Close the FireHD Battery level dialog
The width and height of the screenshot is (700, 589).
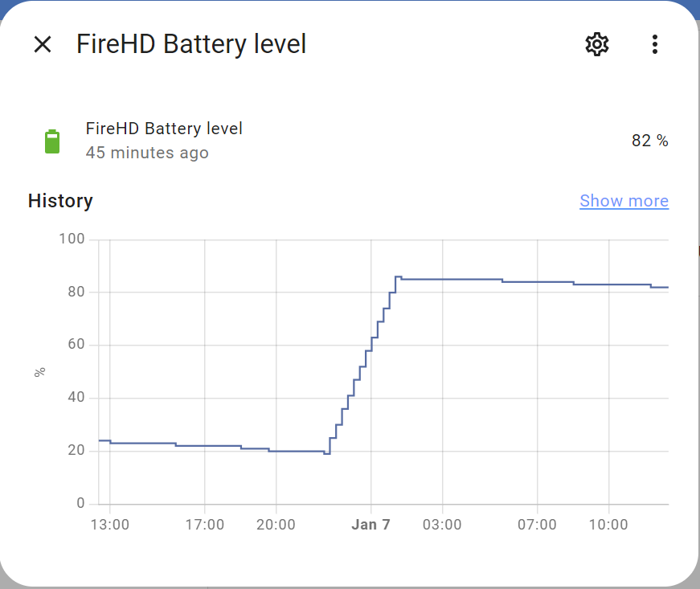pyautogui.click(x=43, y=44)
